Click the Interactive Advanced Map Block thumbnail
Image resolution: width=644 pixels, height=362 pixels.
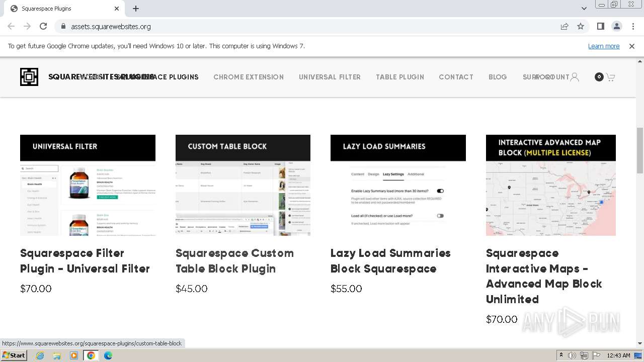(551, 185)
